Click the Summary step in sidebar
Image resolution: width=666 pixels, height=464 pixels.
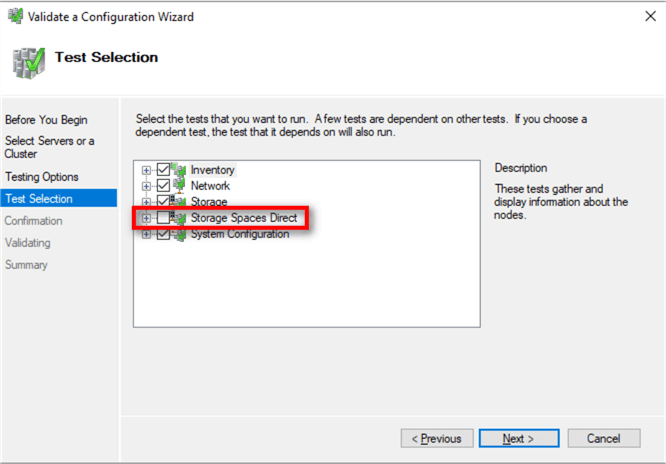pyautogui.click(x=26, y=265)
